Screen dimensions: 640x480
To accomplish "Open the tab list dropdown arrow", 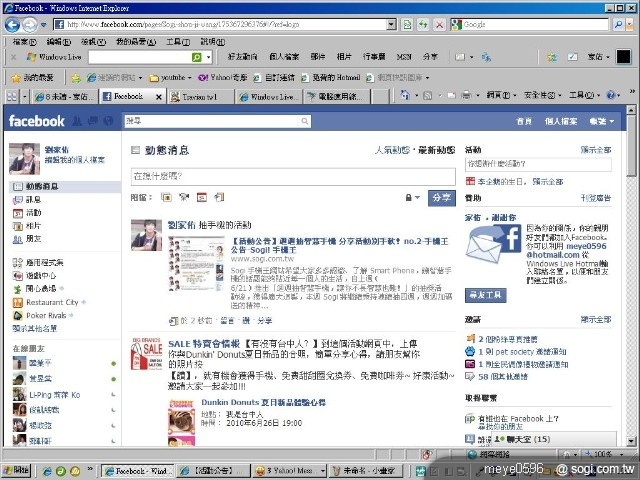I will (24, 97).
